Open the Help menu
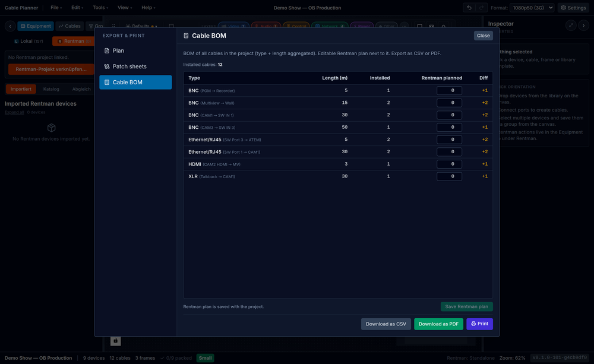Image resolution: width=594 pixels, height=364 pixels. pos(148,8)
